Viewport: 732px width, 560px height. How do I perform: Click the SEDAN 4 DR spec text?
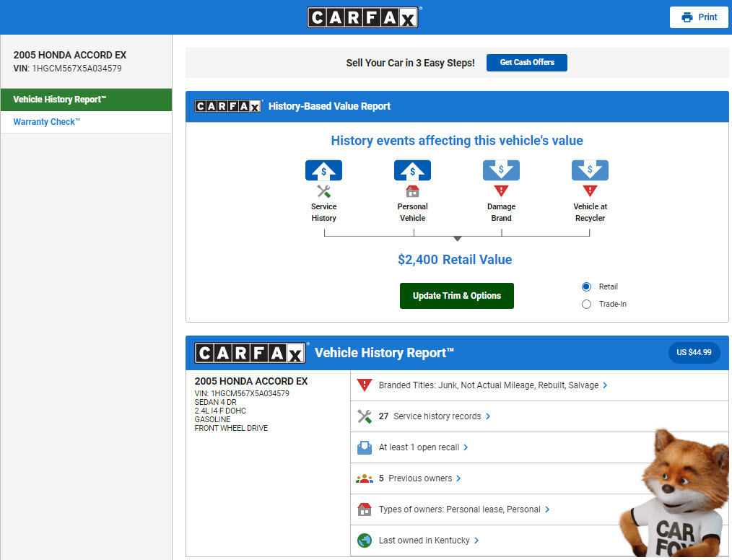215,402
